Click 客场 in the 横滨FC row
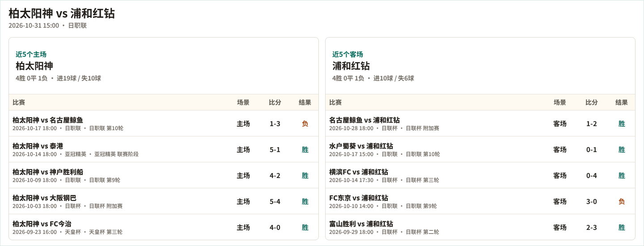Image resolution: width=644 pixels, height=246 pixels. point(560,175)
